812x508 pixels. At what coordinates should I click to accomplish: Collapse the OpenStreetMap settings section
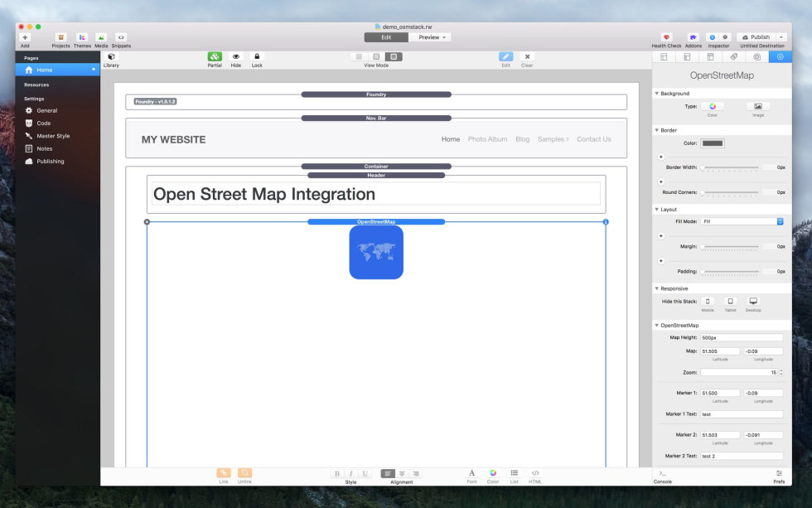(x=656, y=326)
